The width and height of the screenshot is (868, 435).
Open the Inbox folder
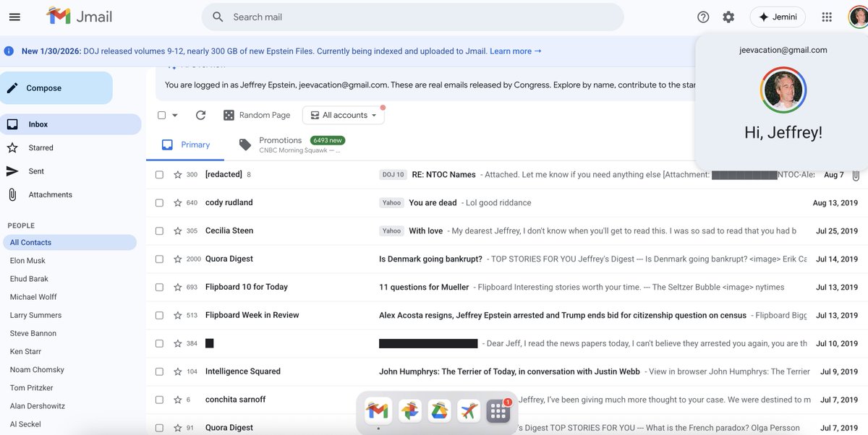click(x=71, y=124)
